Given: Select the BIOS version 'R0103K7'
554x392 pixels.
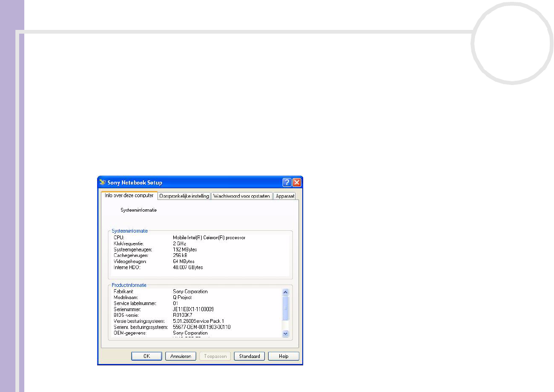Looking at the screenshot, I should (183, 315).
